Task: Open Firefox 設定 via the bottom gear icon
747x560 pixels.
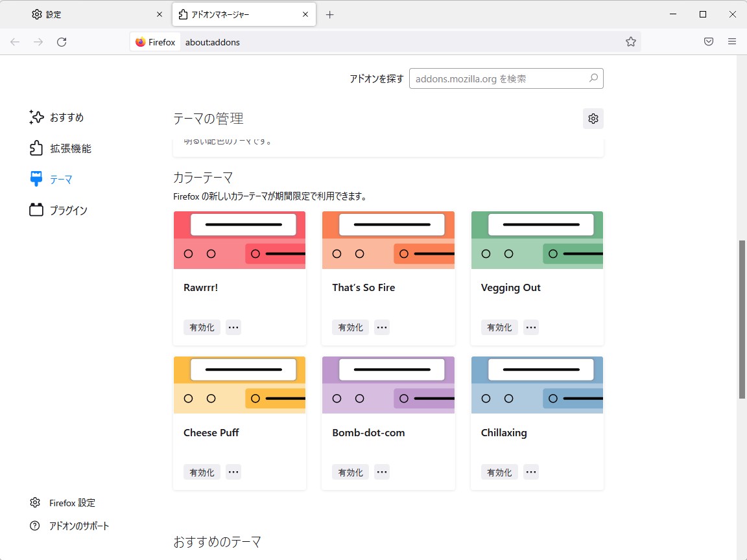Action: point(72,502)
